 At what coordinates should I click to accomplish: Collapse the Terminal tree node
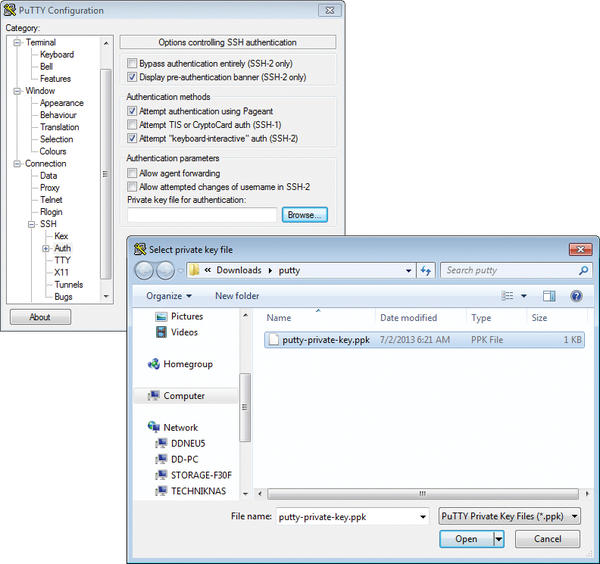(17, 42)
